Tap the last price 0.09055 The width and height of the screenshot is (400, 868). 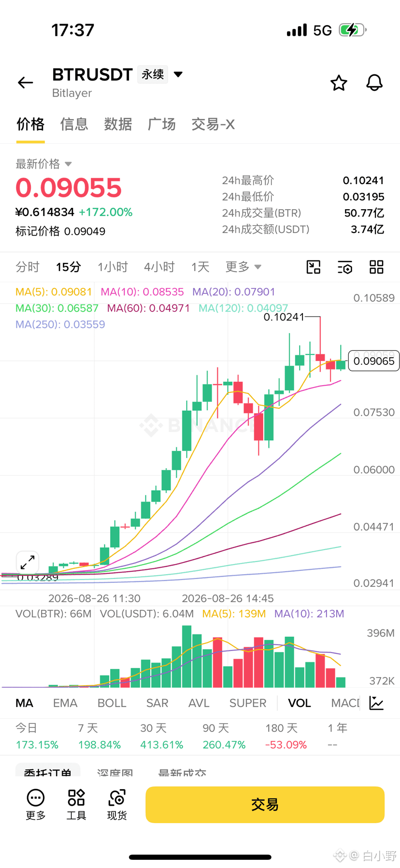(x=69, y=188)
